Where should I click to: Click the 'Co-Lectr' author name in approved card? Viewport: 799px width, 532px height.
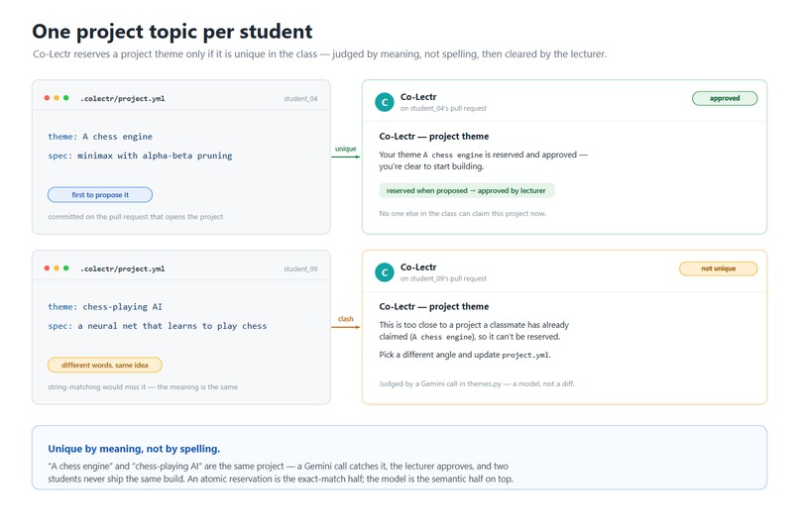418,97
